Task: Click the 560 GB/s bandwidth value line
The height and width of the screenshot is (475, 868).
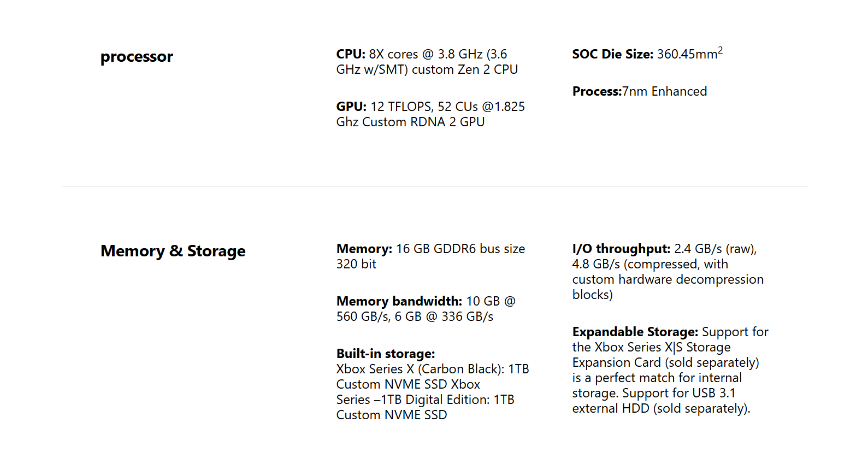Action: tap(415, 316)
